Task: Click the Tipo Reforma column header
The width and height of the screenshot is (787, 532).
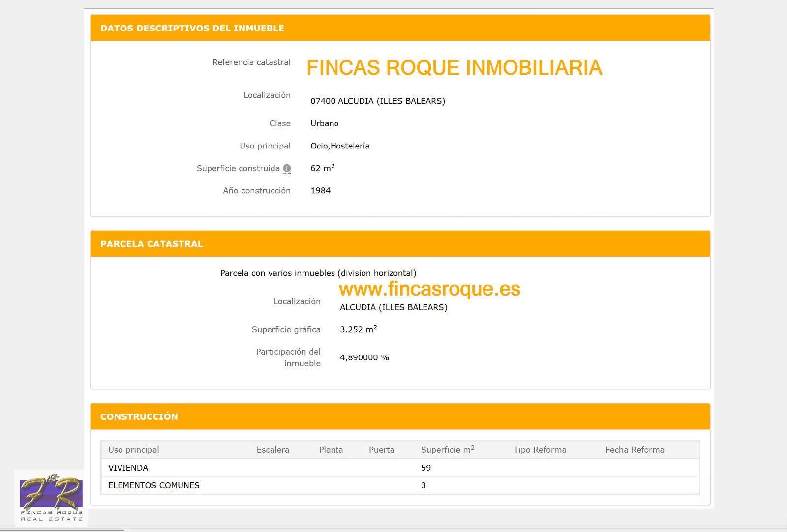Action: [540, 450]
